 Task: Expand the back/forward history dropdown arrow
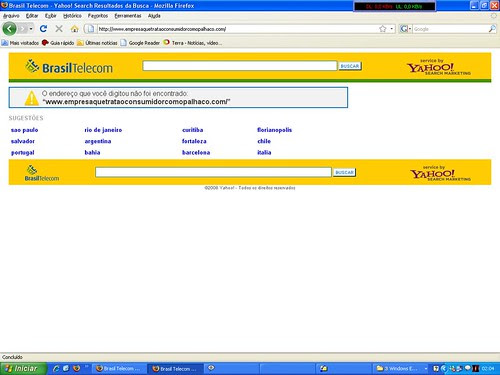[31, 29]
